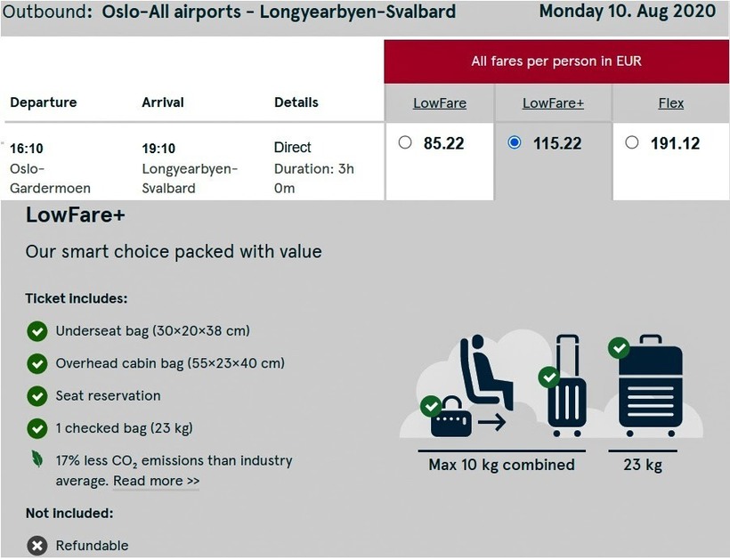This screenshot has height=560, width=730.
Task: Click the Flex fare header link
Action: 671,103
